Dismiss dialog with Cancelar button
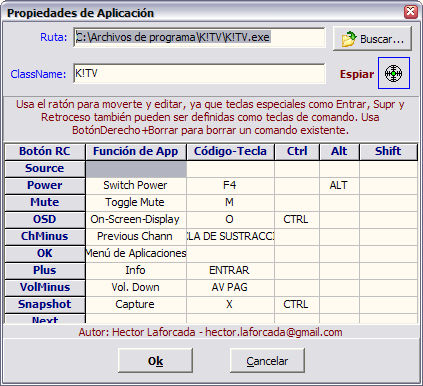The height and width of the screenshot is (386, 423). coord(267,361)
